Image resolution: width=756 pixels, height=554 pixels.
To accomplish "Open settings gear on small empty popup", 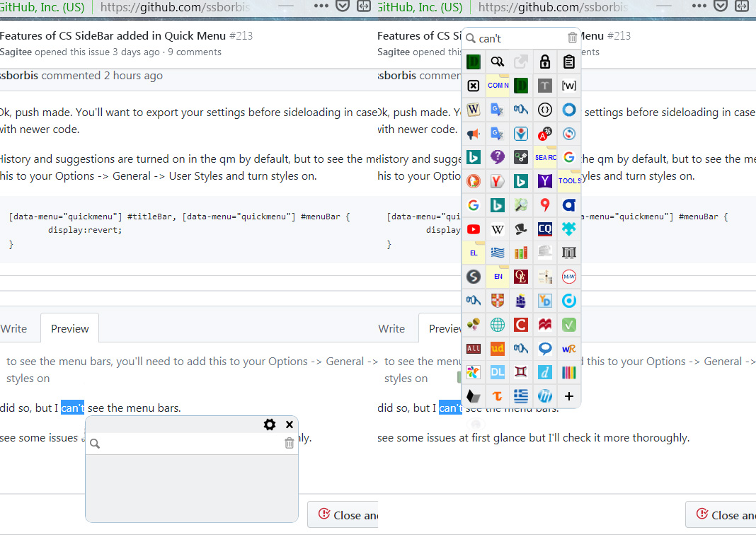I will tap(270, 425).
